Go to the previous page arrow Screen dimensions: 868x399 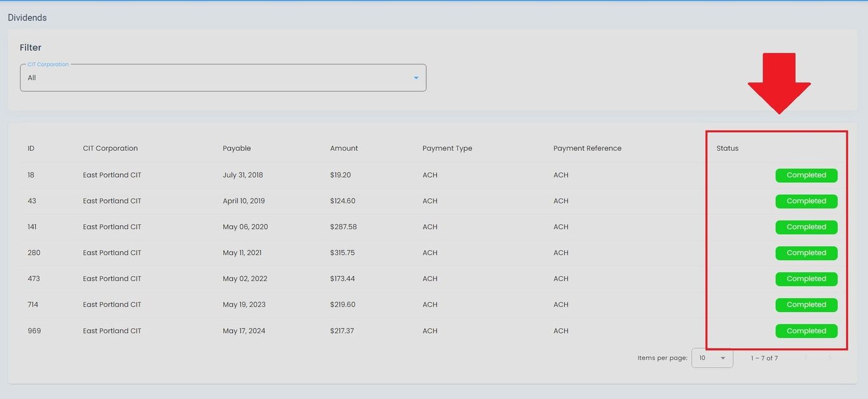click(x=806, y=358)
